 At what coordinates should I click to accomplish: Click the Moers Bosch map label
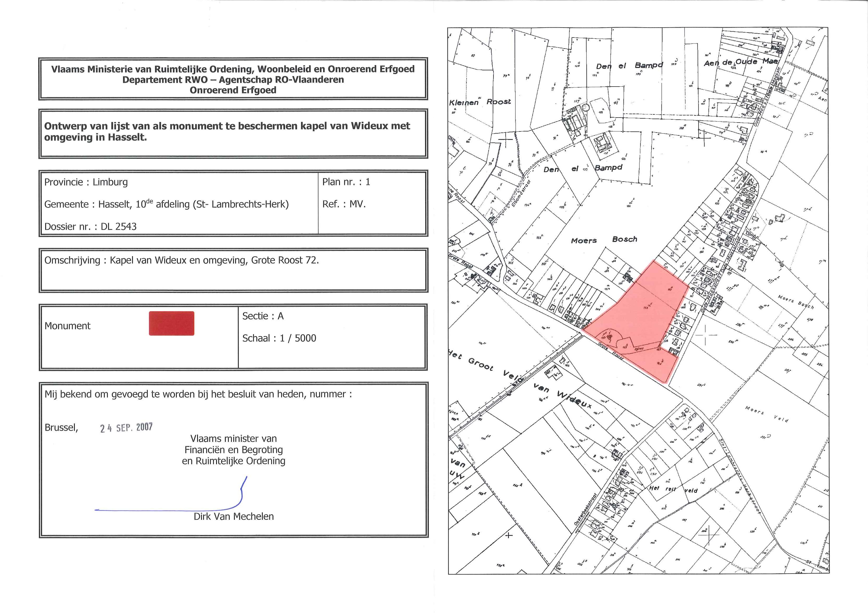(x=604, y=240)
